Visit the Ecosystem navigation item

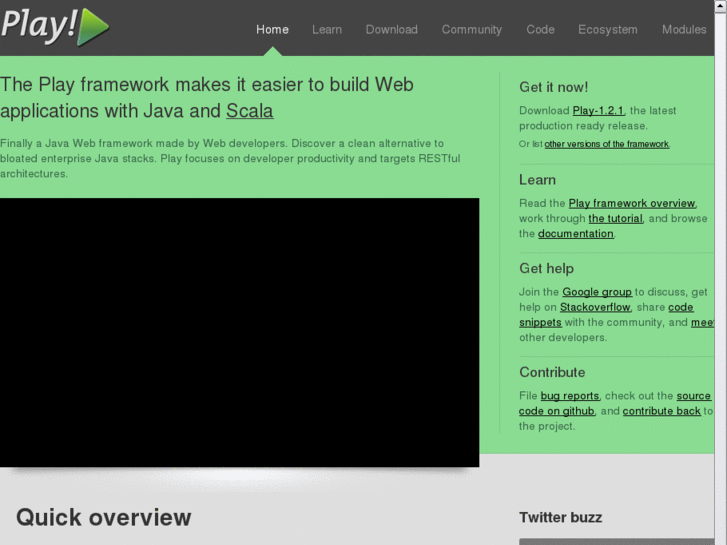(x=608, y=29)
